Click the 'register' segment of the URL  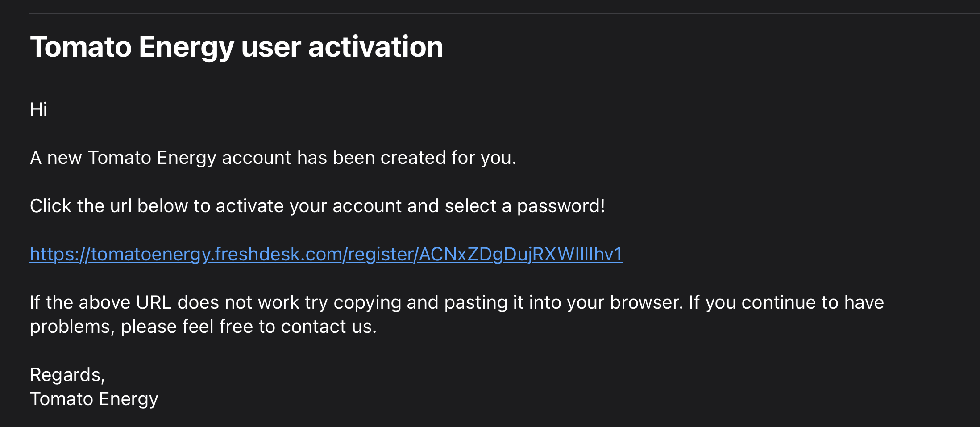tap(381, 254)
